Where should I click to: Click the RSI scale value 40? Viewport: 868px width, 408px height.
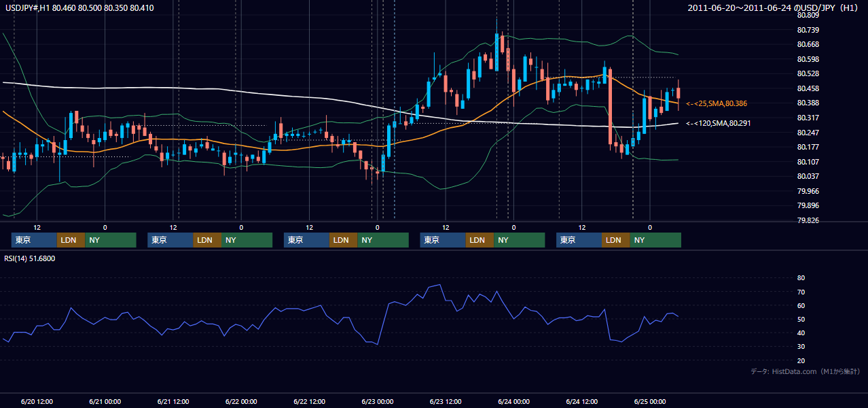coord(801,333)
